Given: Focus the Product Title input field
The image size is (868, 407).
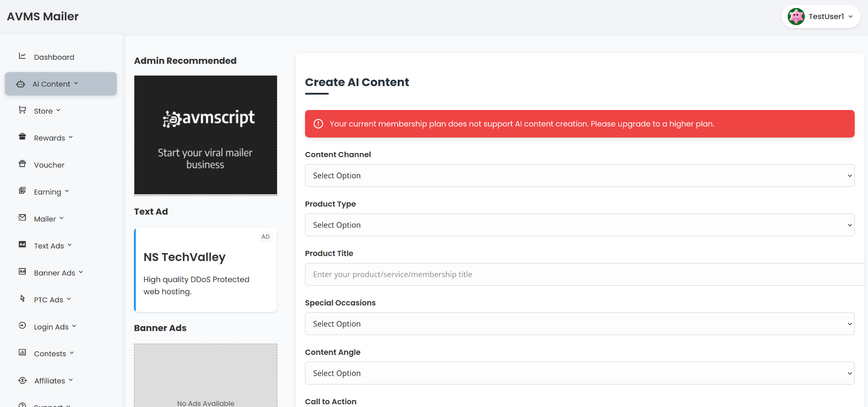Looking at the screenshot, I should (584, 274).
